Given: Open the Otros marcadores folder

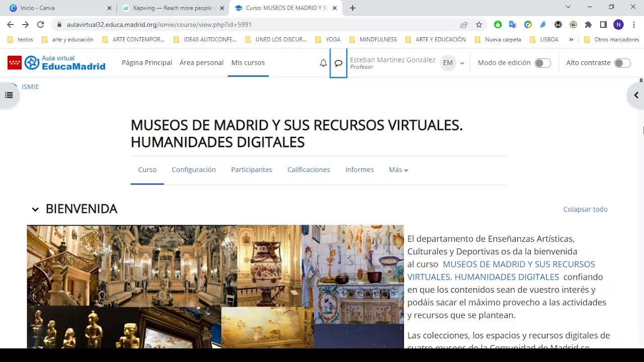Looking at the screenshot, I should [x=611, y=39].
